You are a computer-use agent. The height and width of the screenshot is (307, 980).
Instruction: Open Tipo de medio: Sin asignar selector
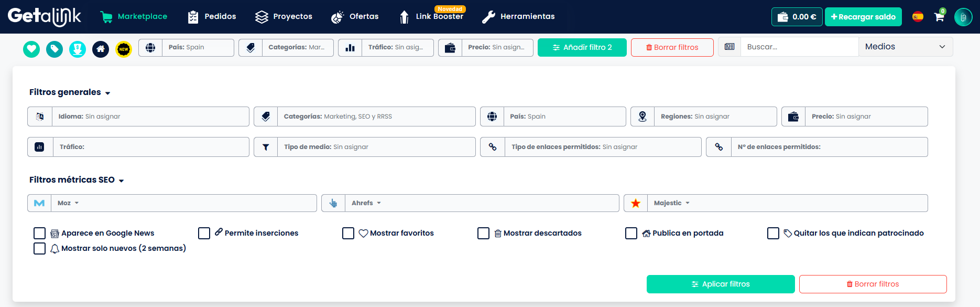[x=376, y=147]
